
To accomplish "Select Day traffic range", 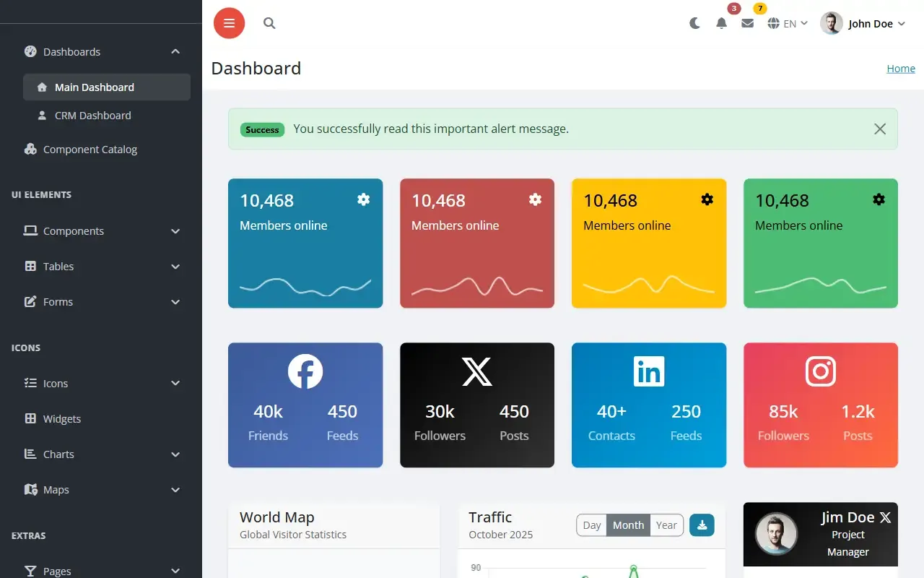I will 592,525.
